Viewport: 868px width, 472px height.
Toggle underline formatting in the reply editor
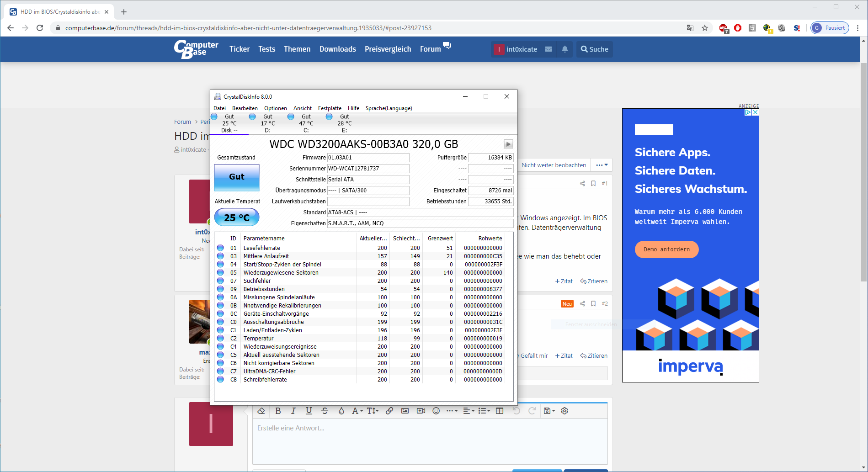click(309, 411)
